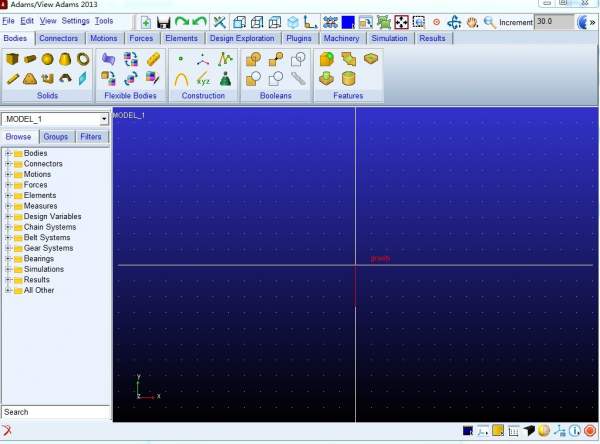This screenshot has height=444, width=600.
Task: Open the Filters browser tab
Action: pyautogui.click(x=91, y=137)
